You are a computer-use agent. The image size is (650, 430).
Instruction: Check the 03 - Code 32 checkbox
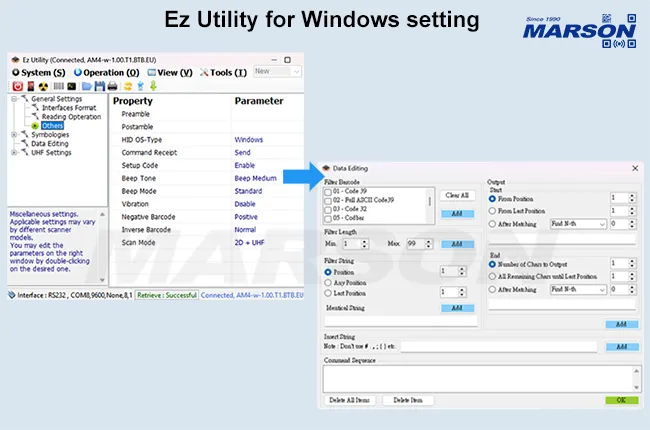click(x=328, y=210)
